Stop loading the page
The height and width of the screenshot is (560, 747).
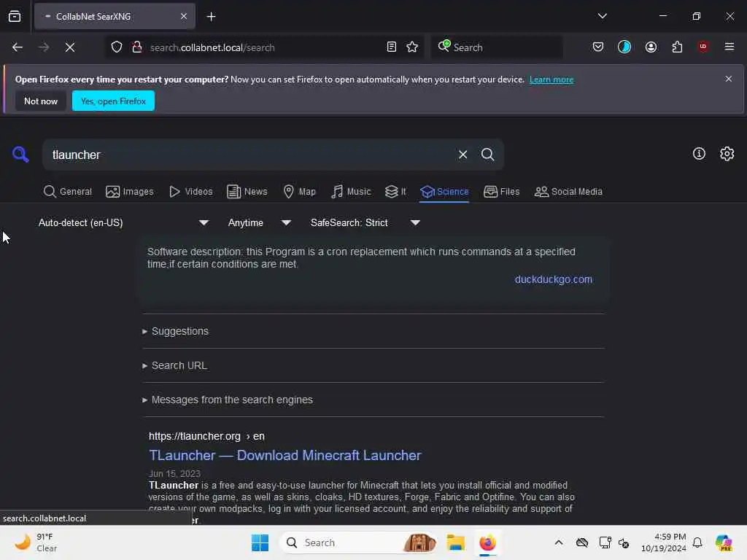pyautogui.click(x=70, y=47)
